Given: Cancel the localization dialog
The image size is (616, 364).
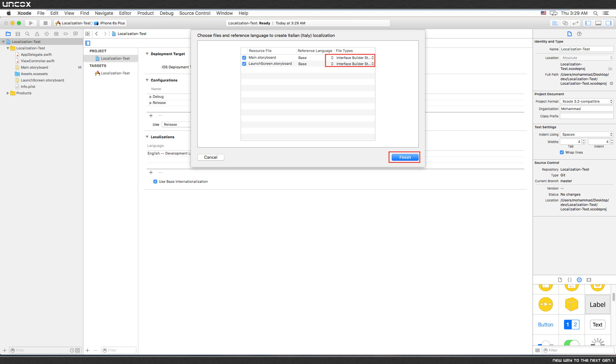Looking at the screenshot, I should click(x=210, y=157).
